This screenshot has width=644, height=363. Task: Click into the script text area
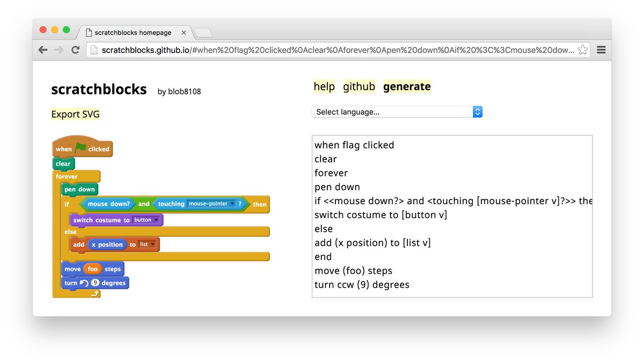click(452, 216)
